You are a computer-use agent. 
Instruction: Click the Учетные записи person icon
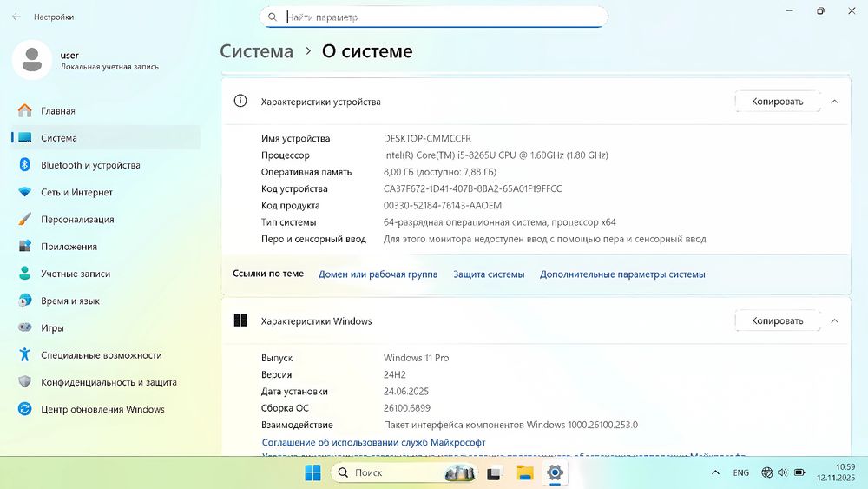click(x=25, y=273)
